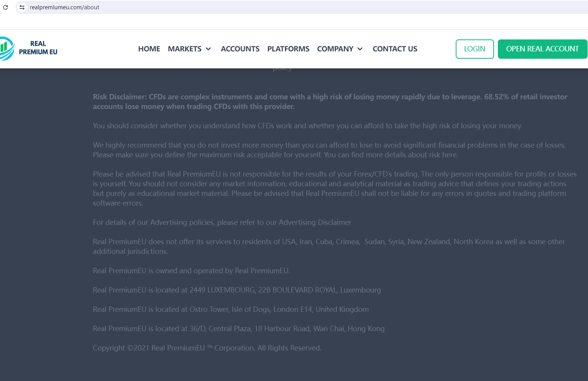
Task: Click the Login button
Action: point(475,49)
